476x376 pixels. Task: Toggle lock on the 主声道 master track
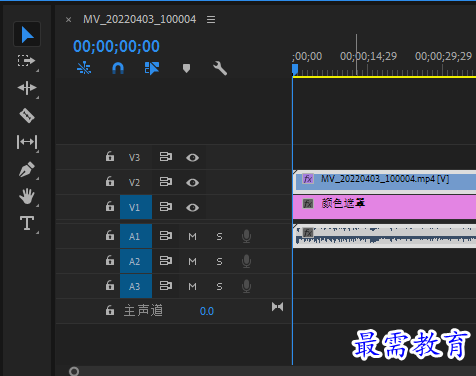pos(110,310)
